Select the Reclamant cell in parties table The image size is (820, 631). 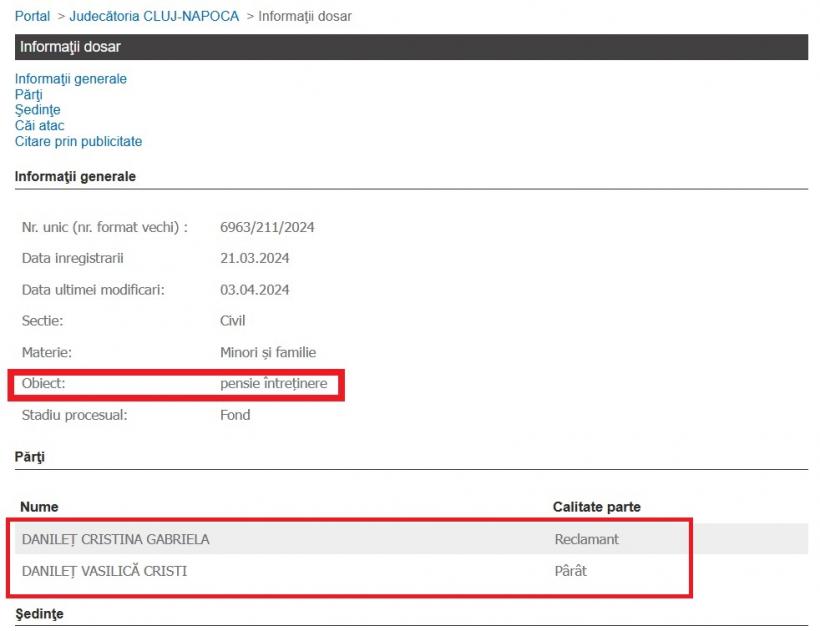point(586,539)
